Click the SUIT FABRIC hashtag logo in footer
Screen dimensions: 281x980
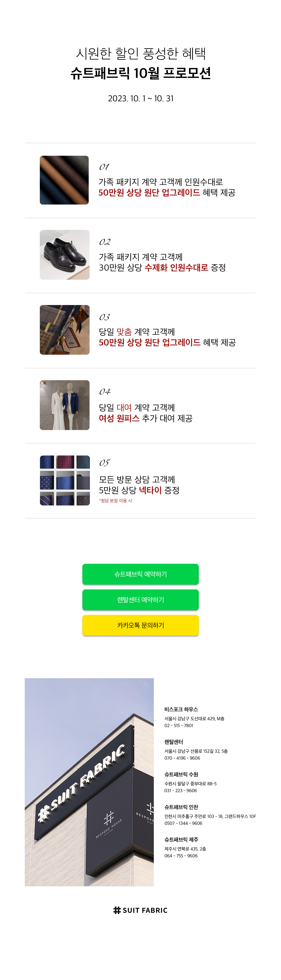coord(140,910)
